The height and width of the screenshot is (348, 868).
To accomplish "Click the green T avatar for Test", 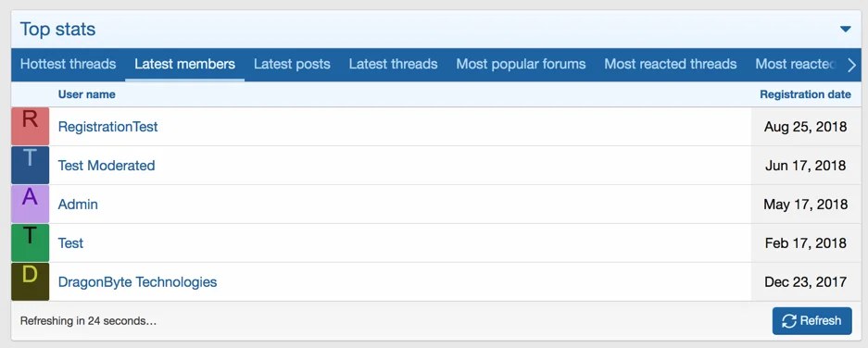I will tap(30, 242).
